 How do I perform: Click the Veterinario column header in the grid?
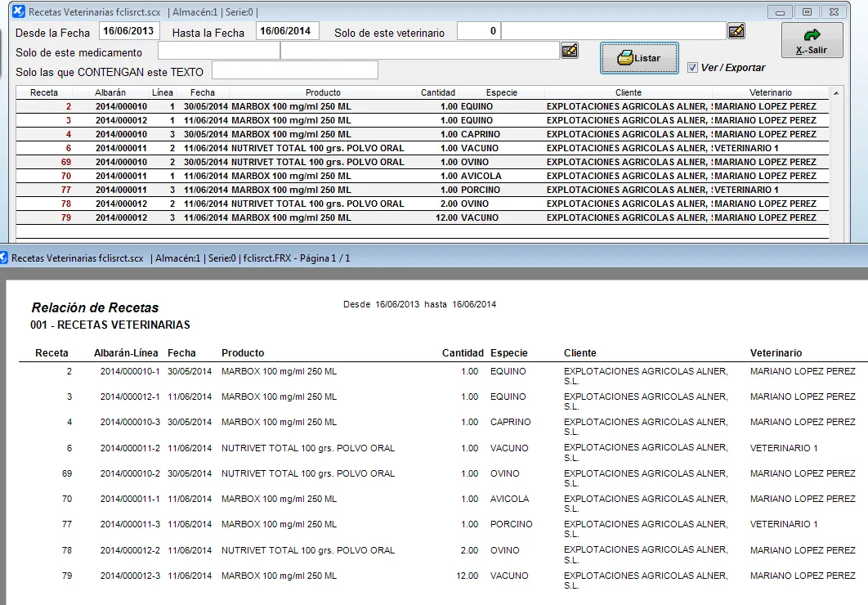[770, 92]
